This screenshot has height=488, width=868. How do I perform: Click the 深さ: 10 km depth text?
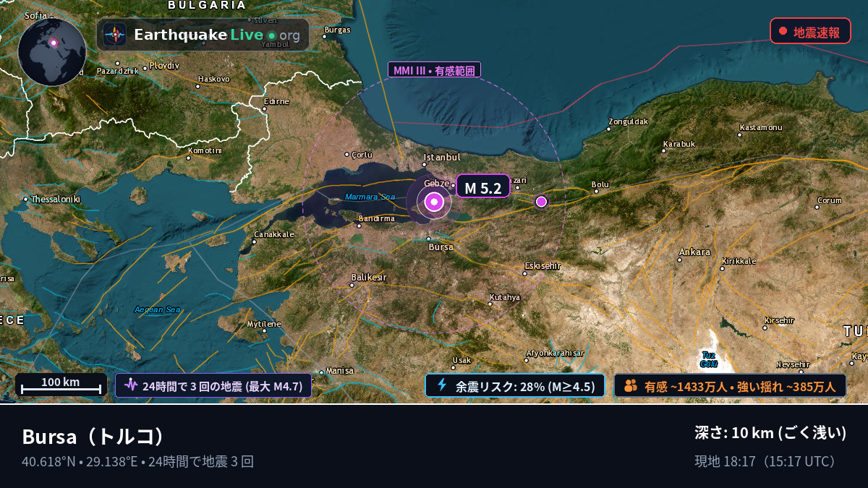770,433
